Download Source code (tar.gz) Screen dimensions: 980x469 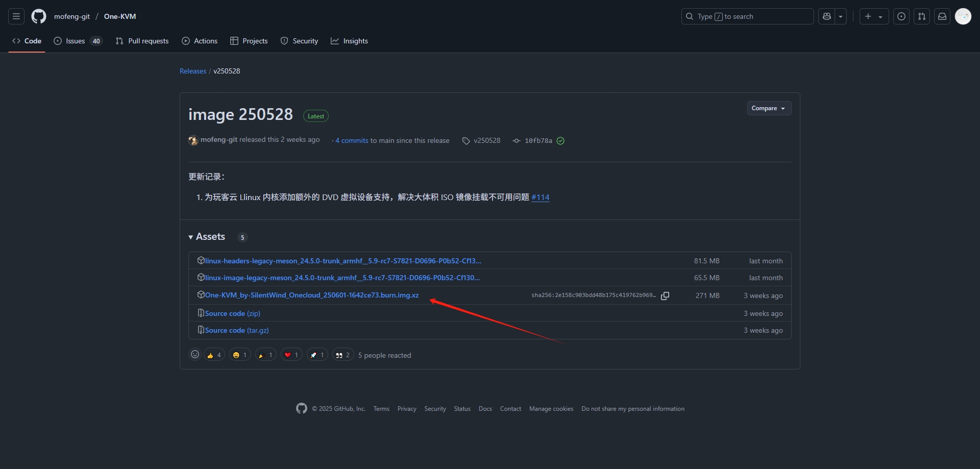click(x=237, y=330)
